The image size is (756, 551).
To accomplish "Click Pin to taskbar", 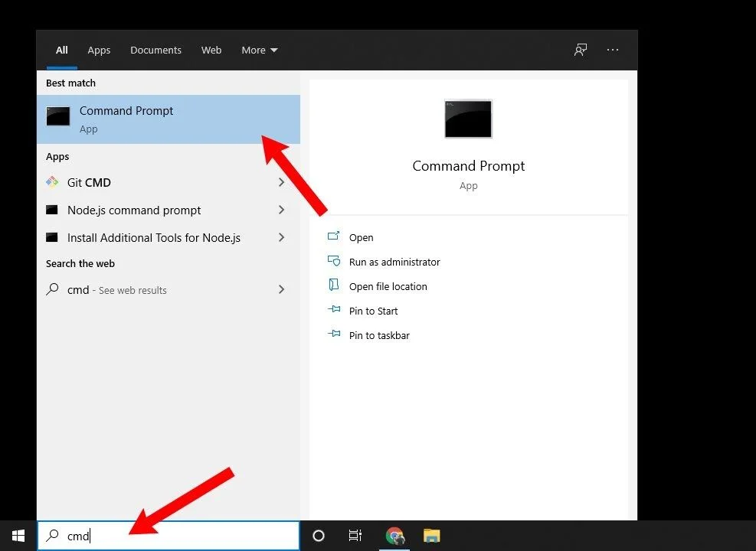I will [x=378, y=335].
